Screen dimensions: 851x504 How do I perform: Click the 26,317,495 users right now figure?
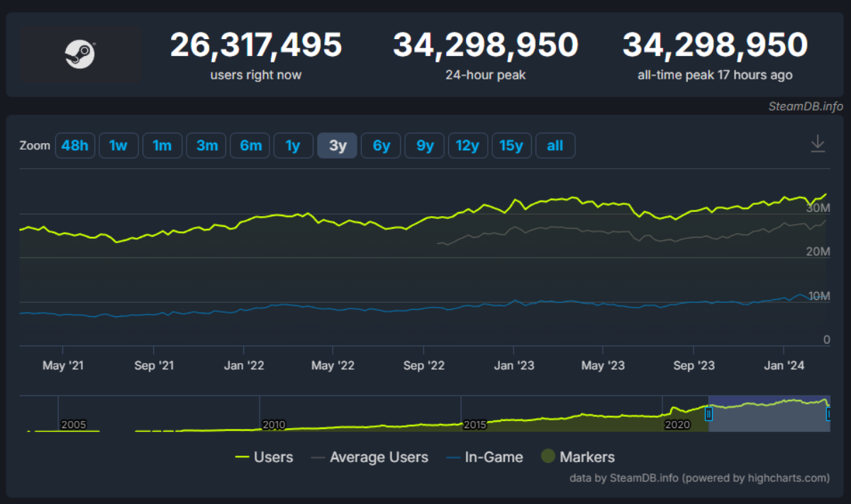[256, 45]
